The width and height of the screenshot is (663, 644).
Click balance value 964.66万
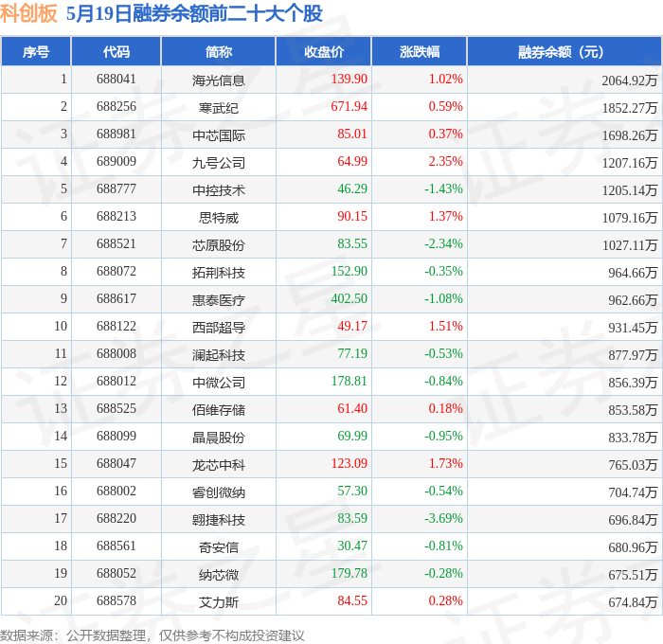[x=633, y=273]
